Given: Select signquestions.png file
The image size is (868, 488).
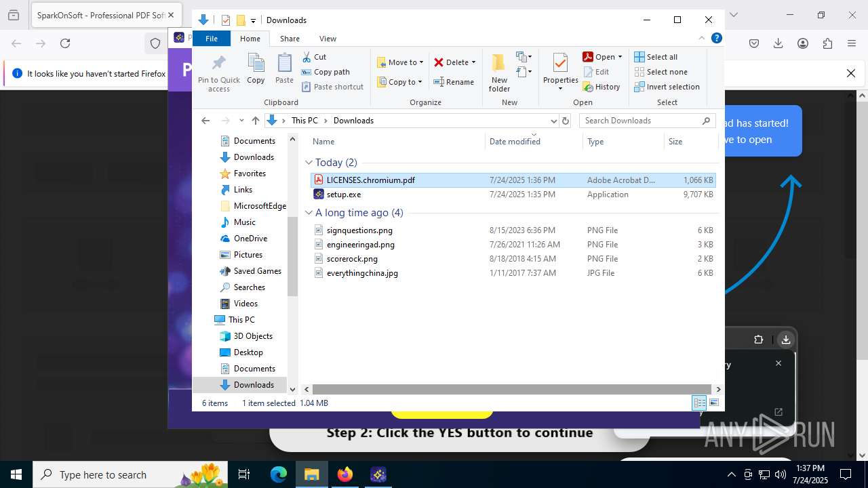Looking at the screenshot, I should tap(513, 230).
